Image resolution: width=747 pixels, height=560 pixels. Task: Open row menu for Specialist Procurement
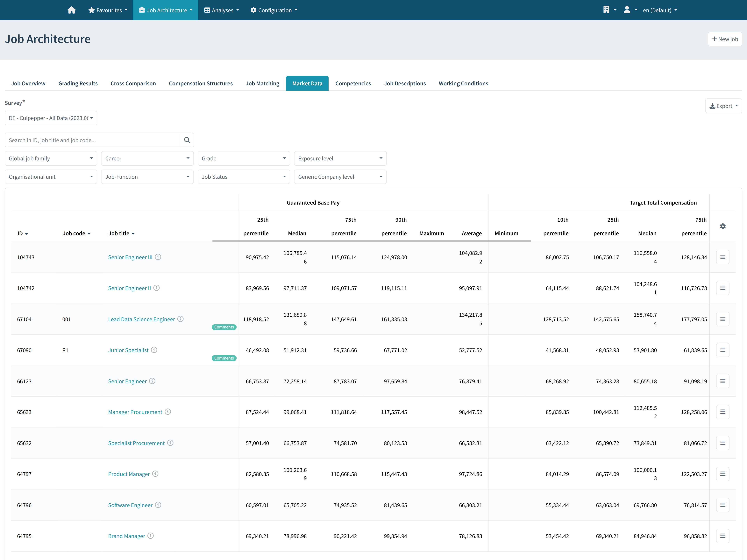point(722,443)
